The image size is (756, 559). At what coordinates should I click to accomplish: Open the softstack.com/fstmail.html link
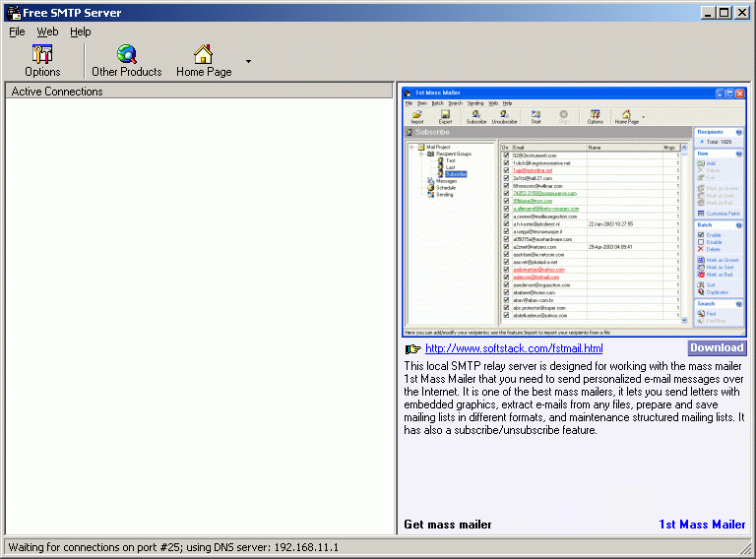[514, 348]
